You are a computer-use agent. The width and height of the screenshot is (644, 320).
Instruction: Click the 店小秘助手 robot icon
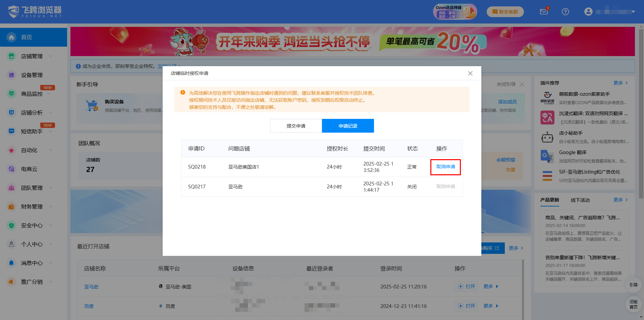[547, 137]
